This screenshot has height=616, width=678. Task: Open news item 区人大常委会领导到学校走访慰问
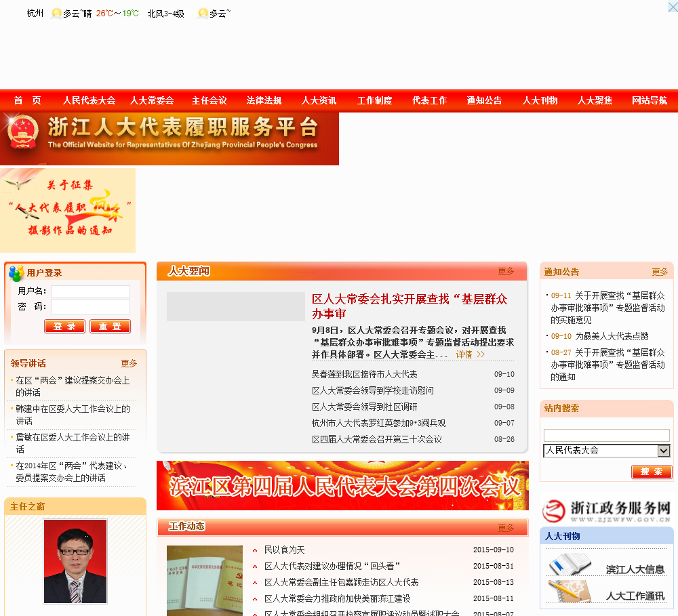[373, 391]
